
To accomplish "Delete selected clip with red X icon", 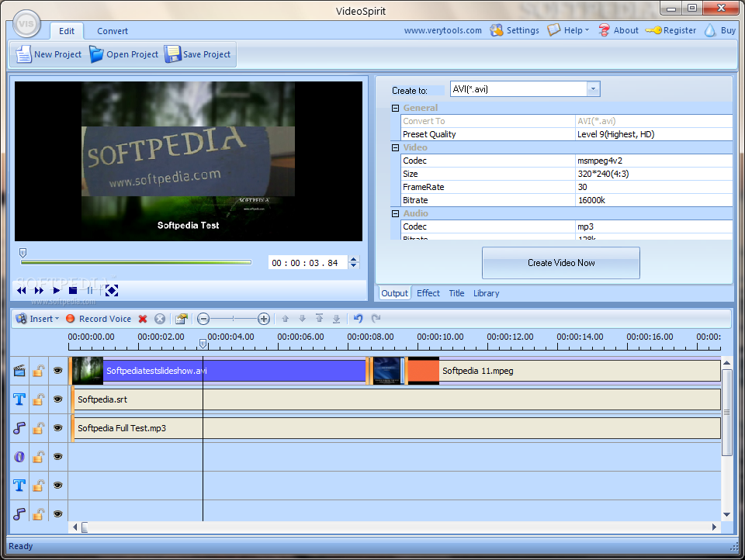I will tap(143, 319).
